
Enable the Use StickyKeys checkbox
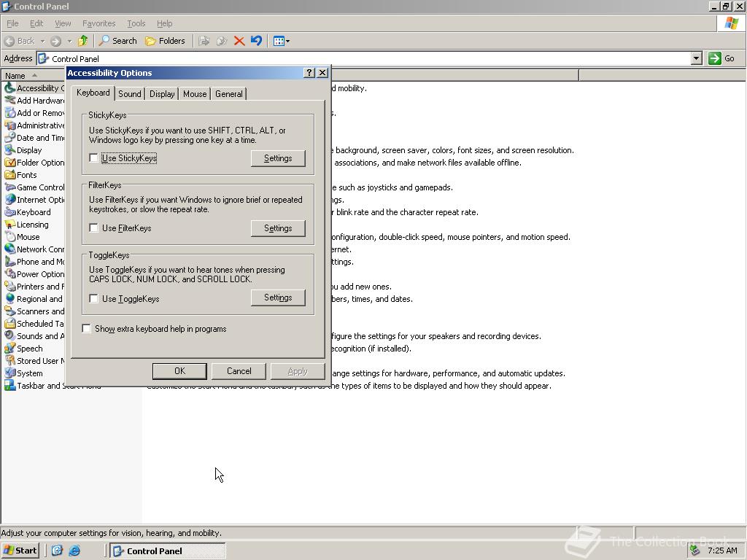[94, 158]
